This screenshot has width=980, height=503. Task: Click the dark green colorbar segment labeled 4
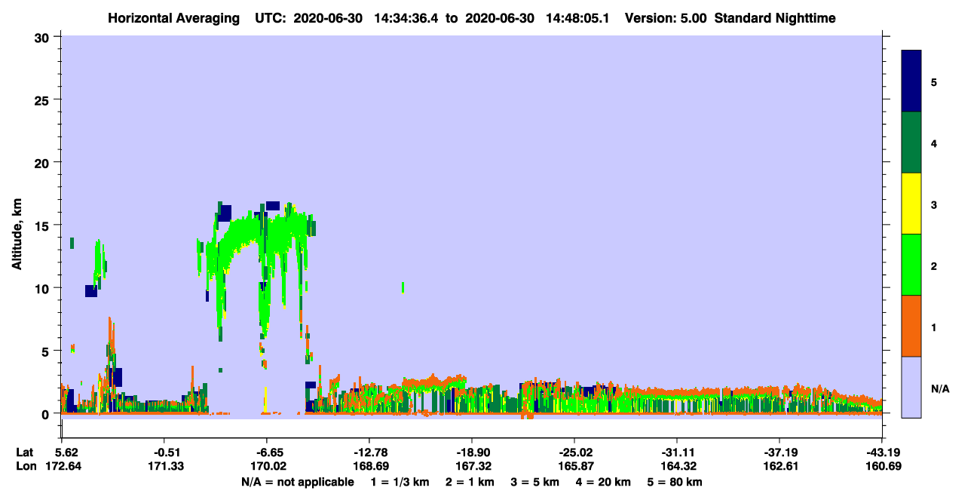[911, 143]
